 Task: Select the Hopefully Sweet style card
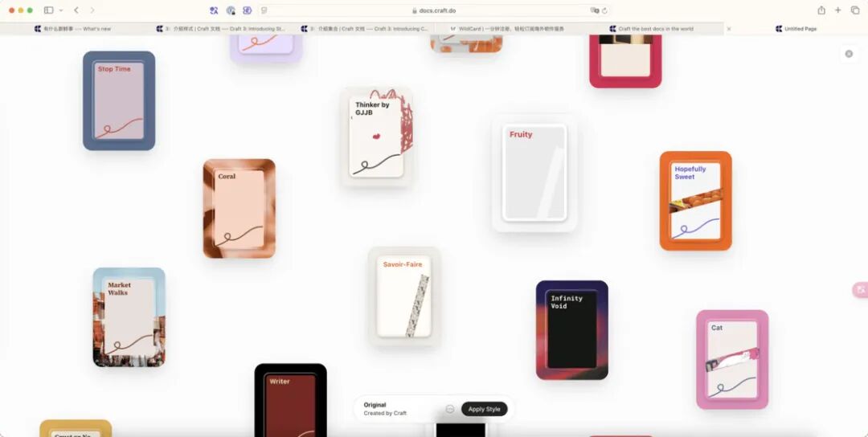pos(696,201)
